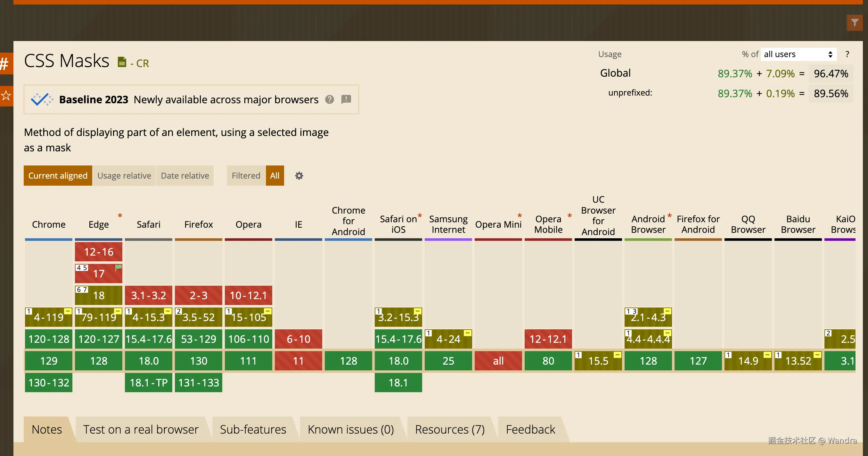Click the CSS Masks title link
868x456 pixels.
67,61
